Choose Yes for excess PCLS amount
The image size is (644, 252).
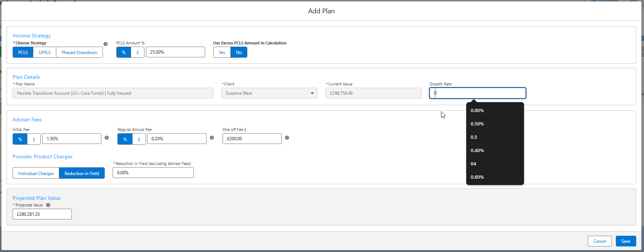222,53
